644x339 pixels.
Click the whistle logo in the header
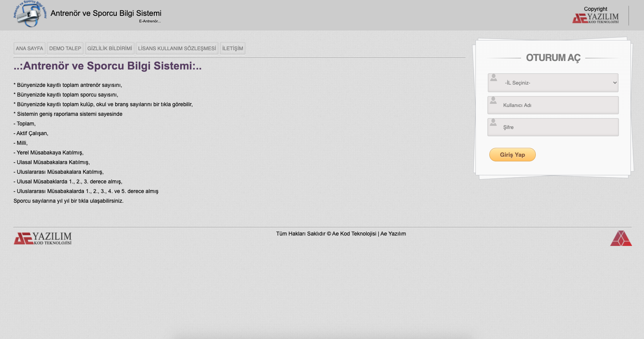pos(30,14)
